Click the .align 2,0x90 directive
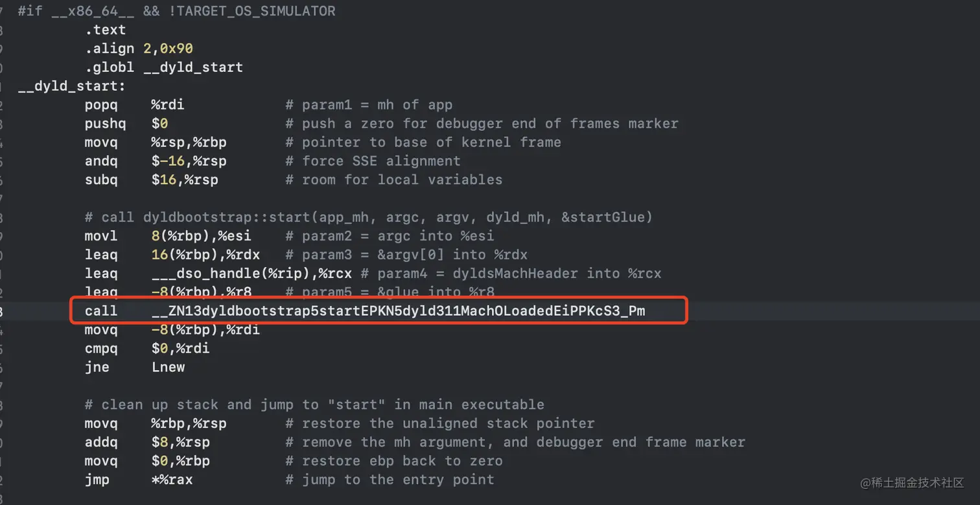This screenshot has height=505, width=980. 138,49
